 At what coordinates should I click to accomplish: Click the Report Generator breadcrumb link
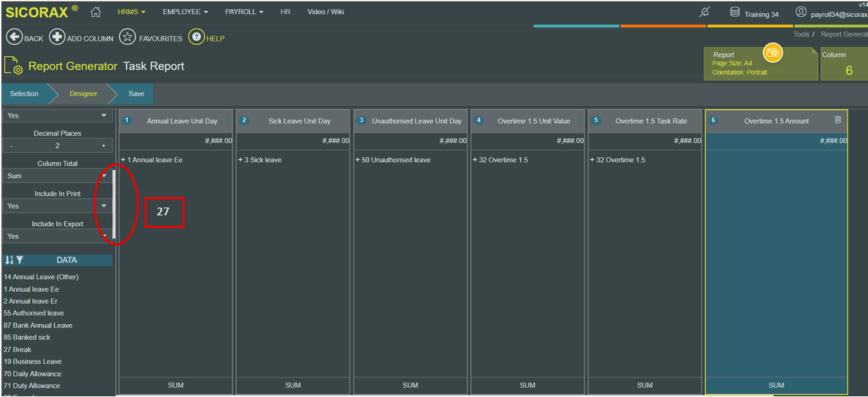[x=843, y=34]
